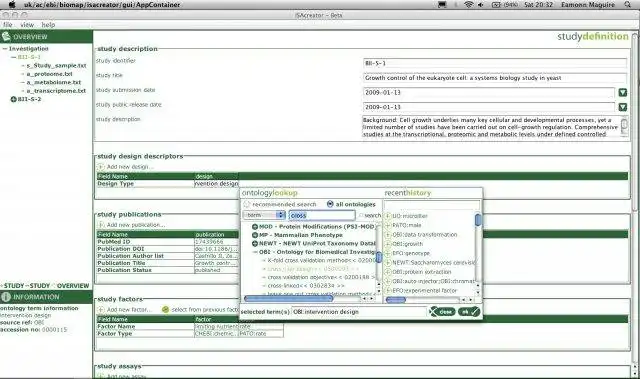The width and height of the screenshot is (640, 379).
Task: Select the cross validation objective term
Action: (321, 277)
